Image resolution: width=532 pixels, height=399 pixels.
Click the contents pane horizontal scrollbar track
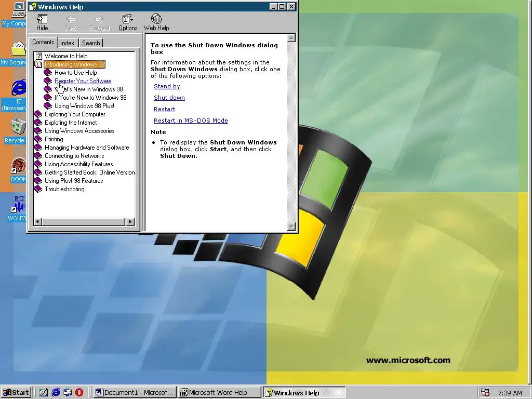84,221
